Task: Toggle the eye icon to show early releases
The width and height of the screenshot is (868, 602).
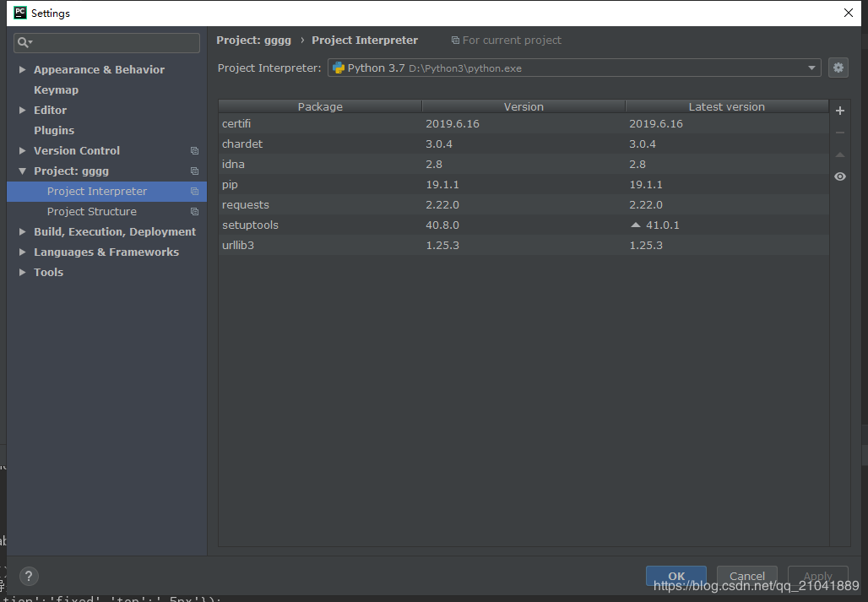Action: [x=839, y=176]
